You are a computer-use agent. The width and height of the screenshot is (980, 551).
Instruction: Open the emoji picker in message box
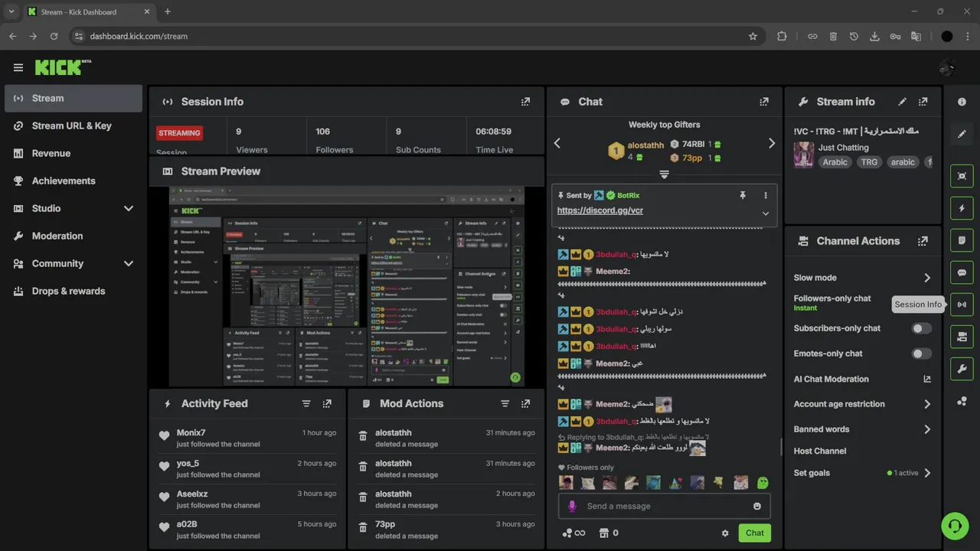(757, 506)
